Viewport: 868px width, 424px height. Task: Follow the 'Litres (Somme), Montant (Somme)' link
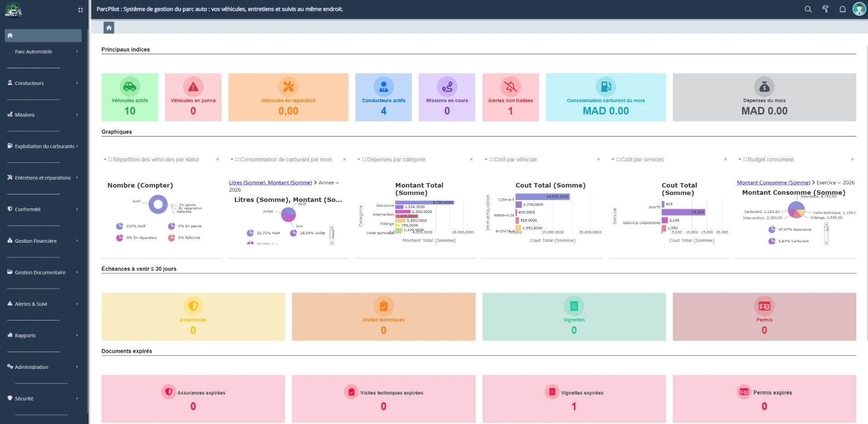coord(270,183)
